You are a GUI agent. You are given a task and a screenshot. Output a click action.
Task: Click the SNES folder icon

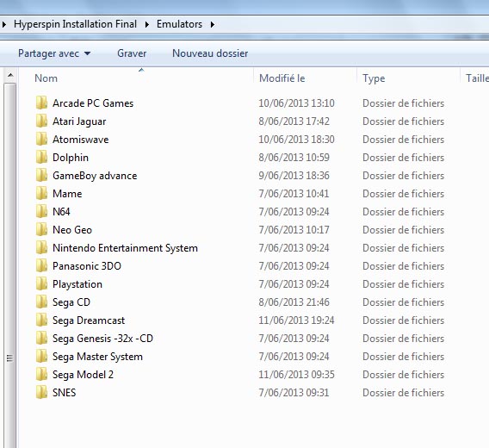[x=41, y=393]
